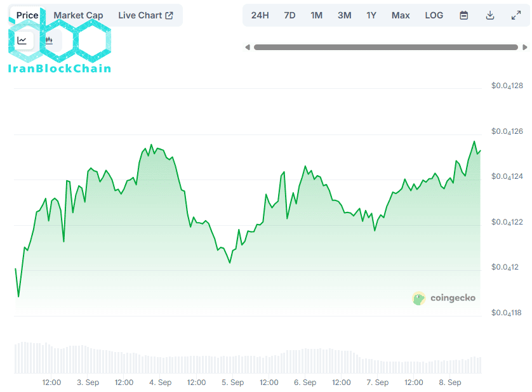Screen dimensions: 532x392
Task: Open the Price tab
Action: [27, 15]
